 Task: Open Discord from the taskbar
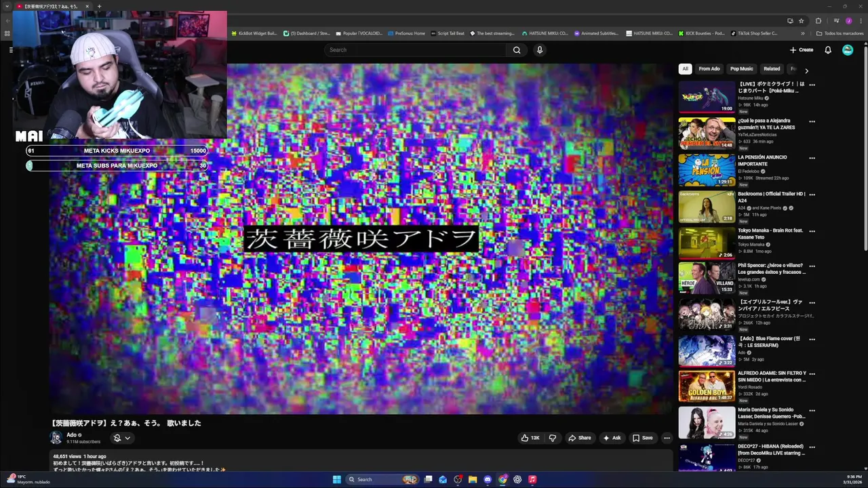(488, 479)
